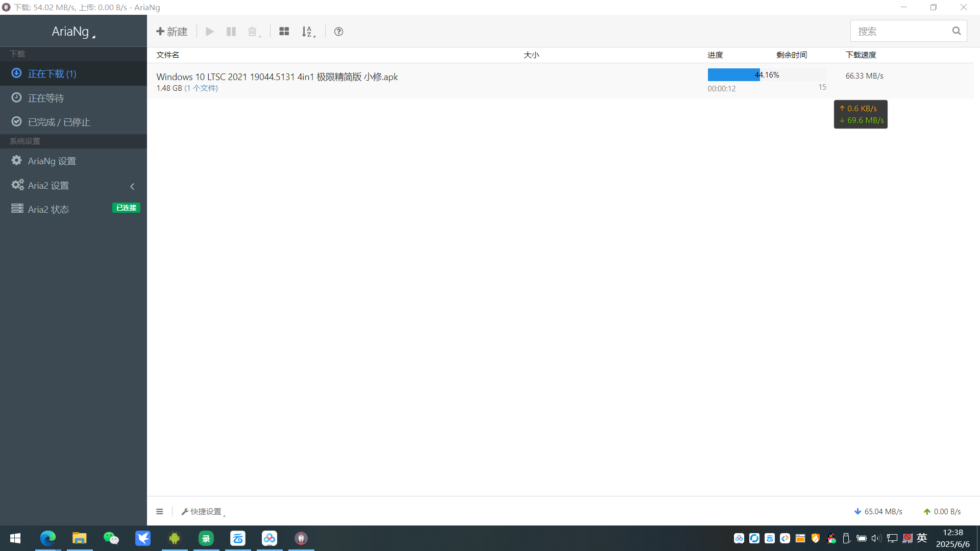Select 正在下载 (1) in sidebar
Image resolution: width=980 pixels, height=551 pixels.
click(x=73, y=74)
